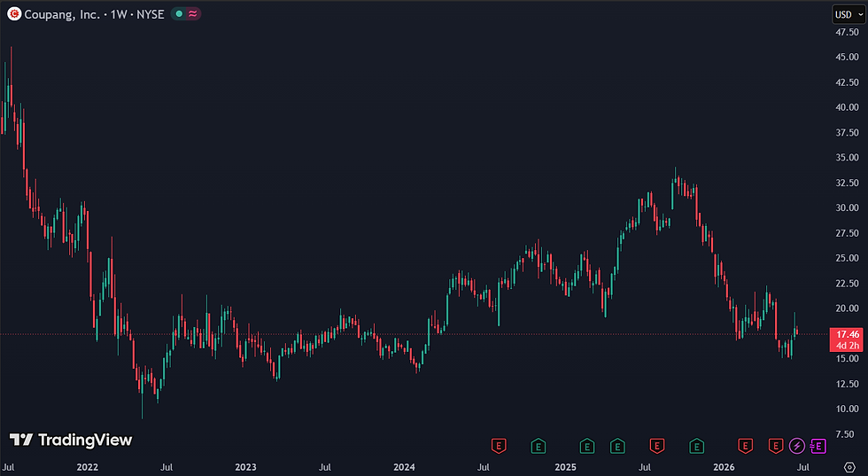Open the hexagon chart settings button
The image size is (868, 476).
coord(849,467)
